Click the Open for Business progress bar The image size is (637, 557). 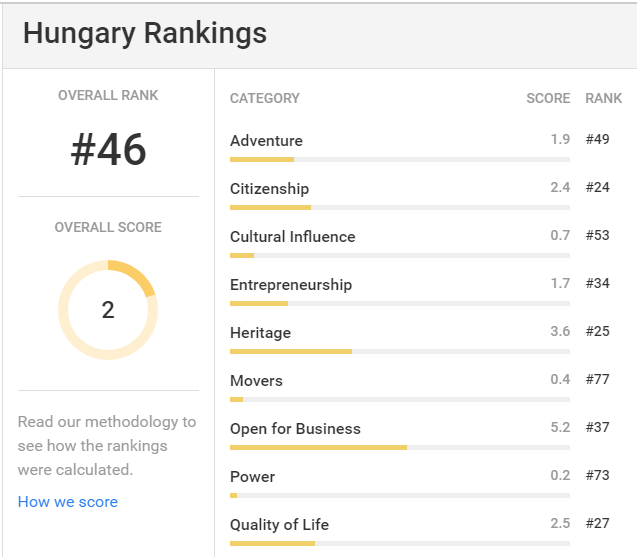[399, 447]
